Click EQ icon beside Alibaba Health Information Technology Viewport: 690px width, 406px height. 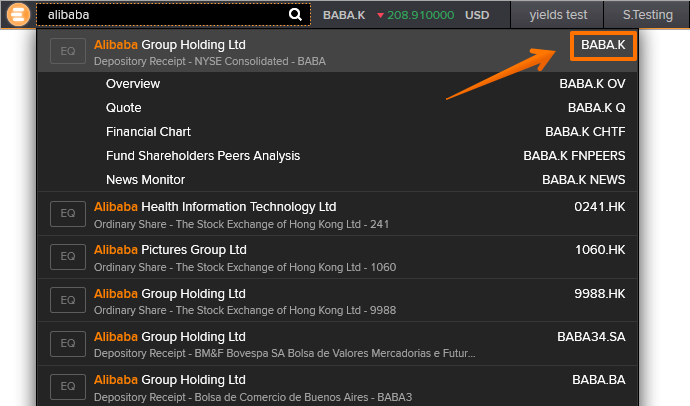point(68,214)
